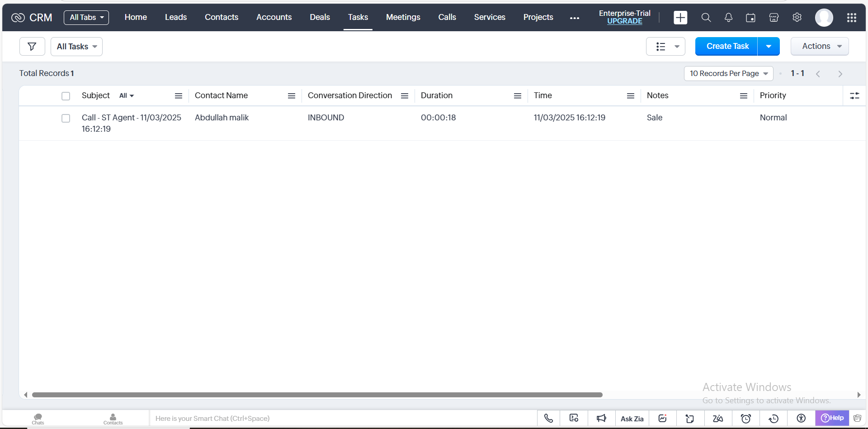Click the filter funnel icon
The width and height of the screenshot is (868, 429).
click(32, 47)
